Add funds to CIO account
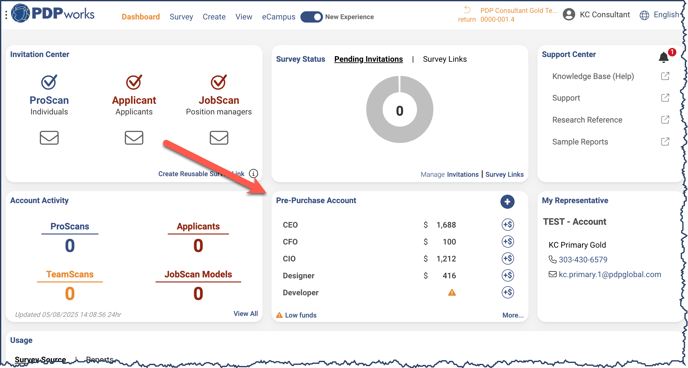This screenshot has width=688, height=368. pyautogui.click(x=508, y=259)
